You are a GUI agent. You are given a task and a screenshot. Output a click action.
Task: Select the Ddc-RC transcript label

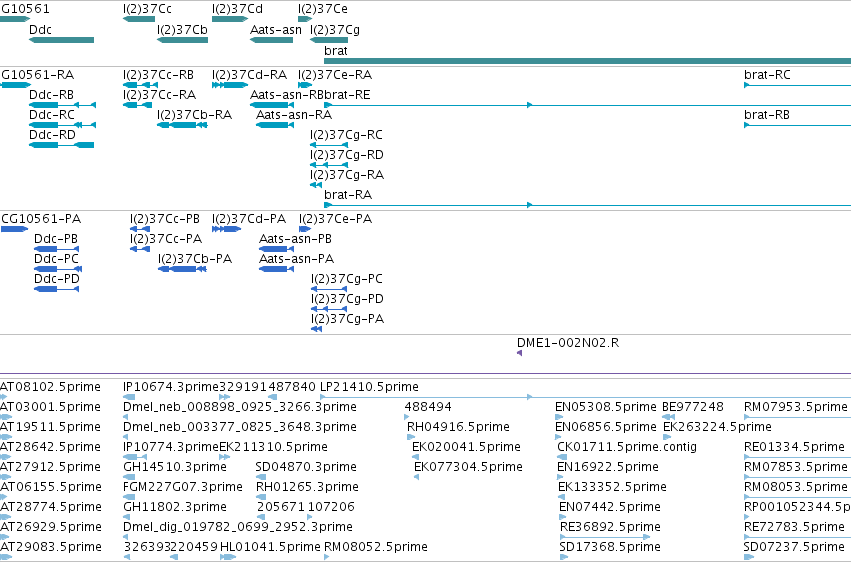(52, 115)
